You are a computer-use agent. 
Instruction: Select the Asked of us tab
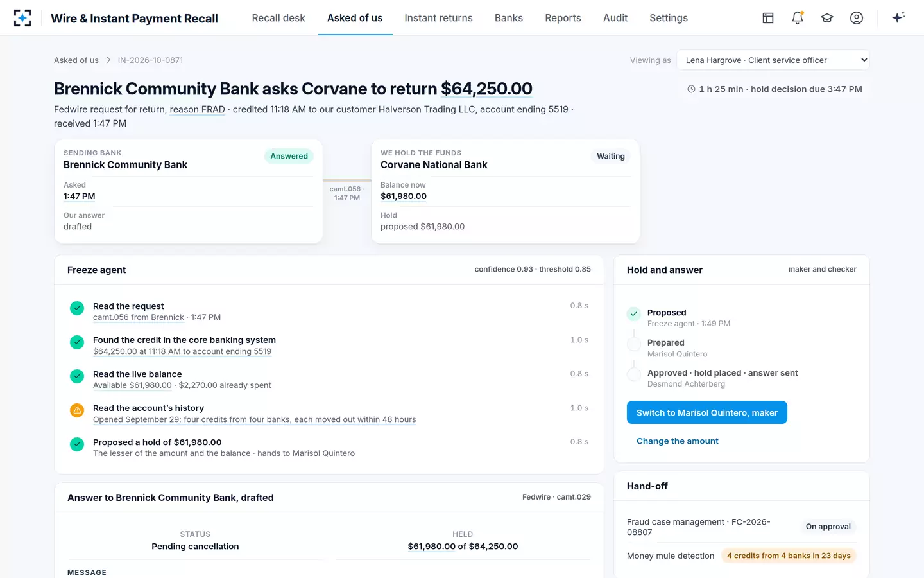coord(355,18)
